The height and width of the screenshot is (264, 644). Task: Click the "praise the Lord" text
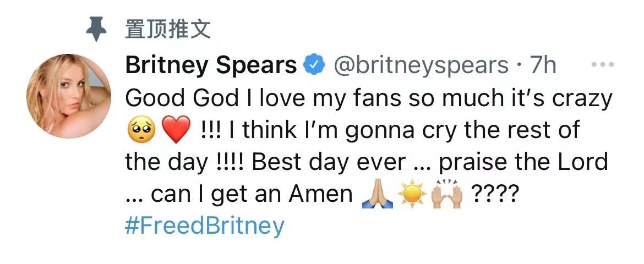pos(523,162)
